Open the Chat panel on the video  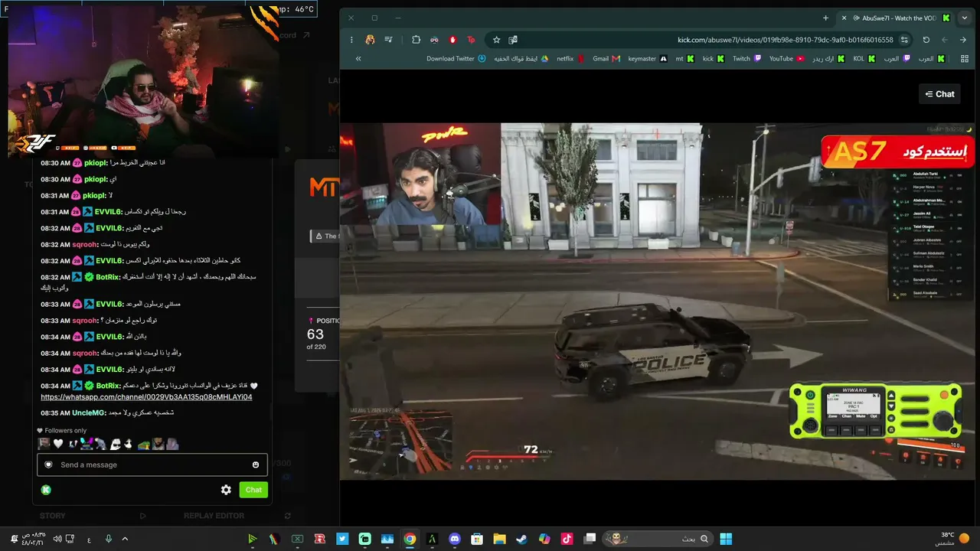tap(940, 94)
